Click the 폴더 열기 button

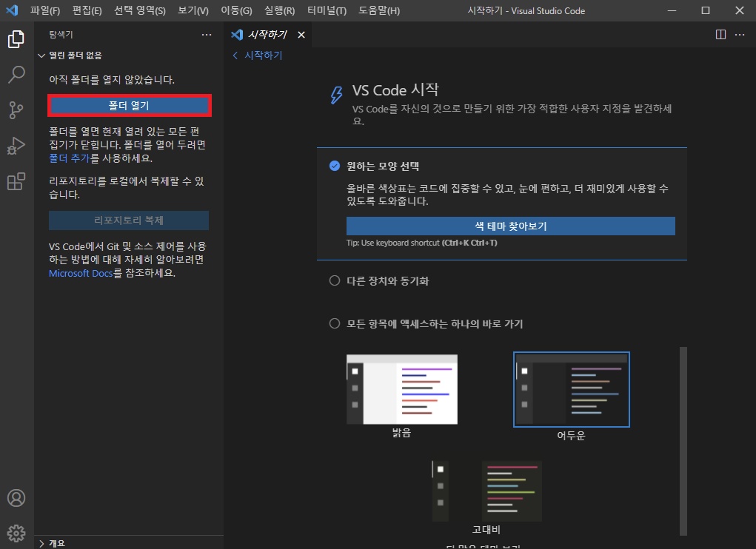point(130,106)
